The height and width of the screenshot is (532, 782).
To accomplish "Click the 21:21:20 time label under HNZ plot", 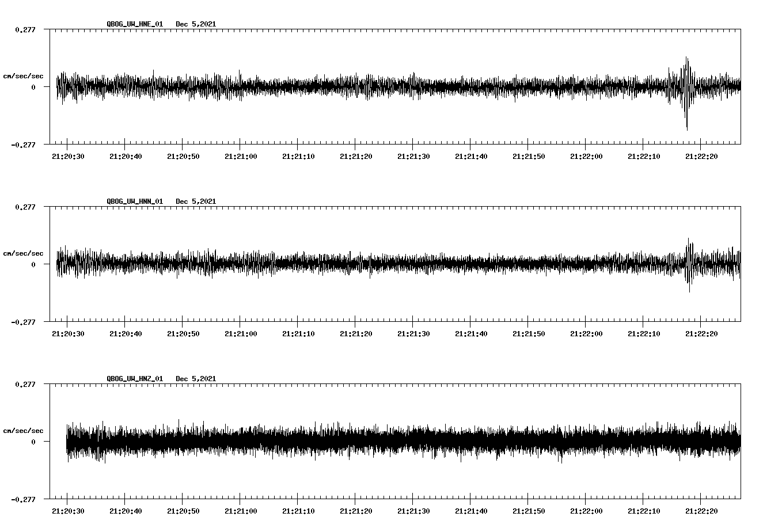I will click(x=356, y=511).
